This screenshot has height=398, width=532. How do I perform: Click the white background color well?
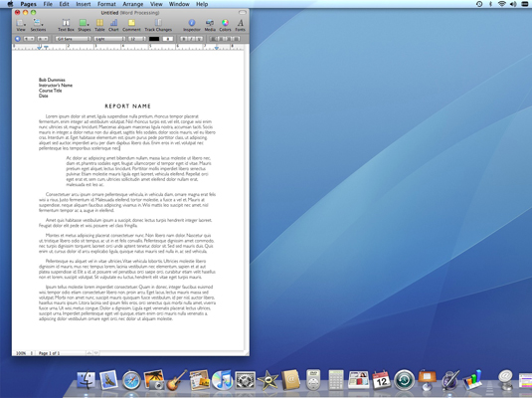pos(168,39)
